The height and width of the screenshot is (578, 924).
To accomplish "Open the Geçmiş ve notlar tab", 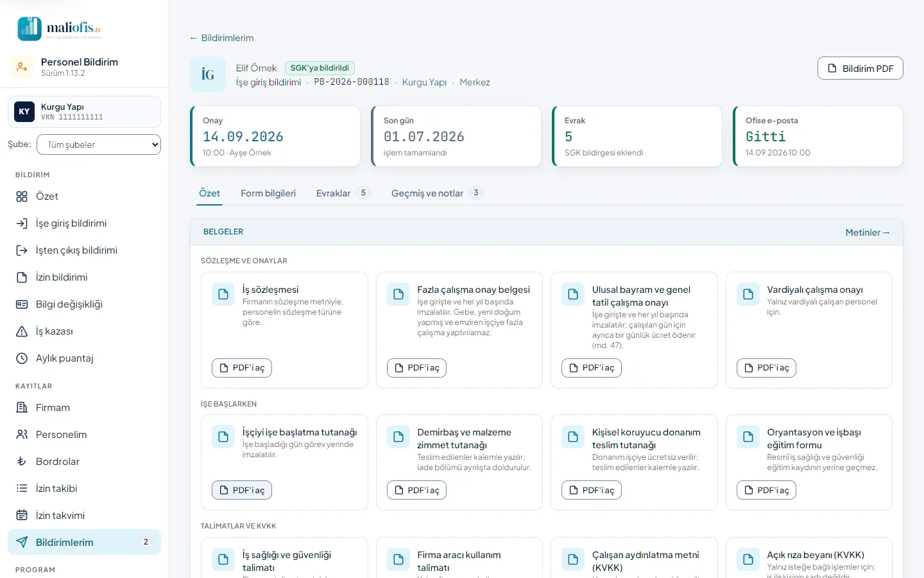I will tap(437, 193).
